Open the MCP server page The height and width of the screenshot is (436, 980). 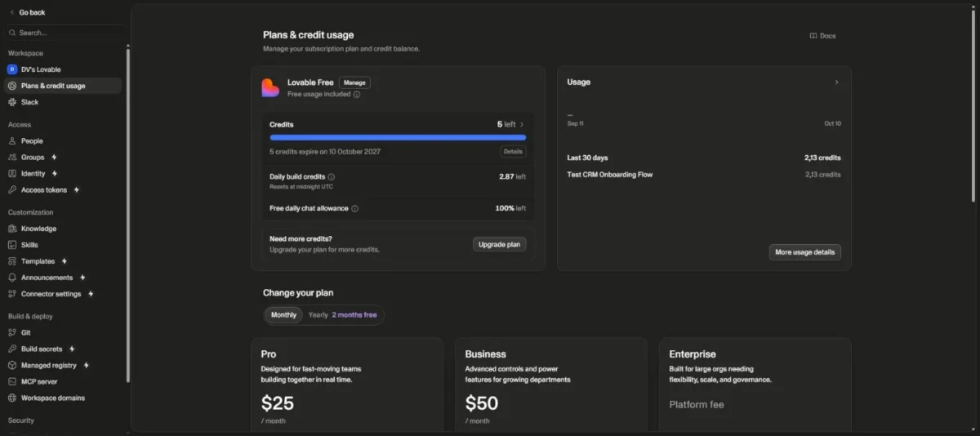pos(63,381)
